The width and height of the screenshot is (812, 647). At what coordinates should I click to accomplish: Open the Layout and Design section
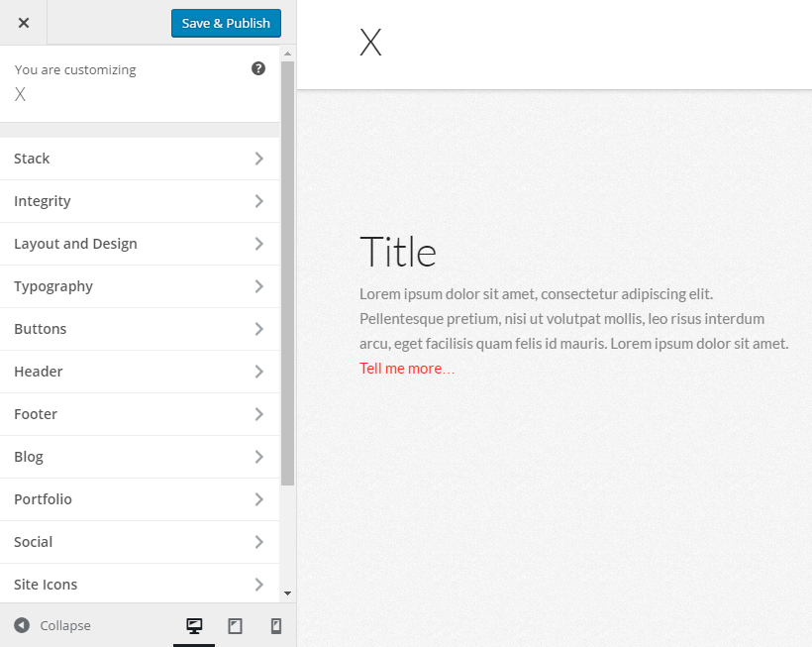point(140,244)
